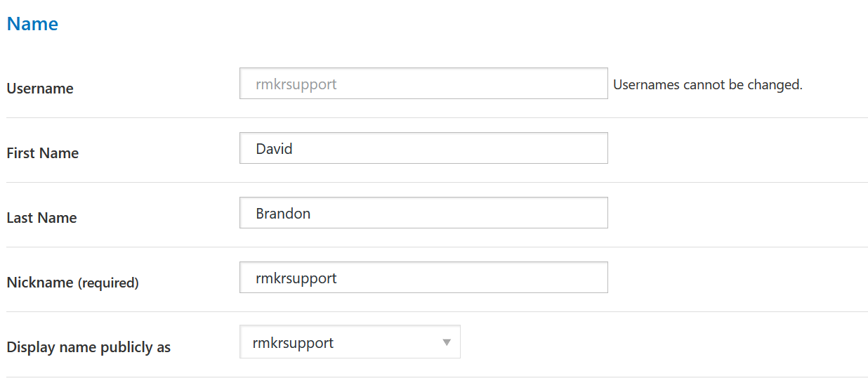Click the dropdown arrow beside rmkrsupport

coord(446,342)
